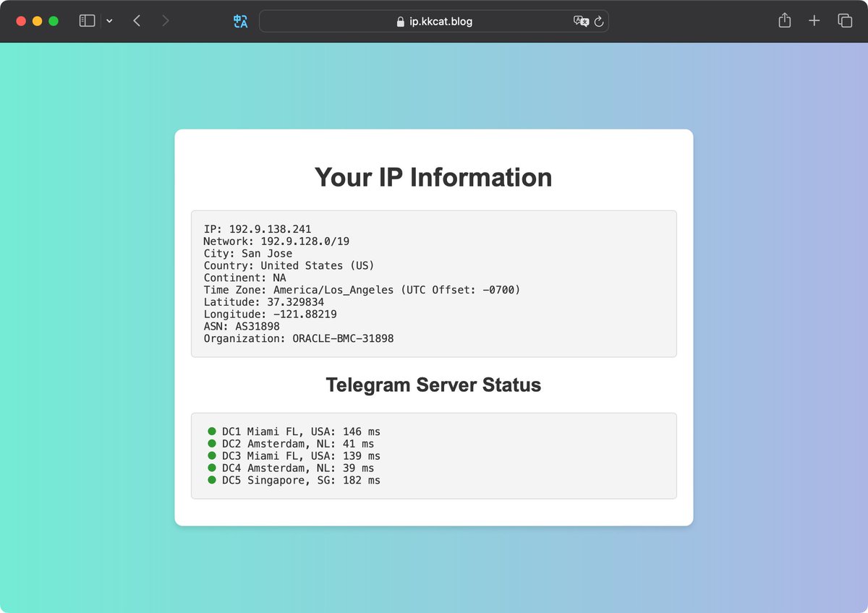Click the blue translate extension icon
The width and height of the screenshot is (868, 613).
click(241, 22)
